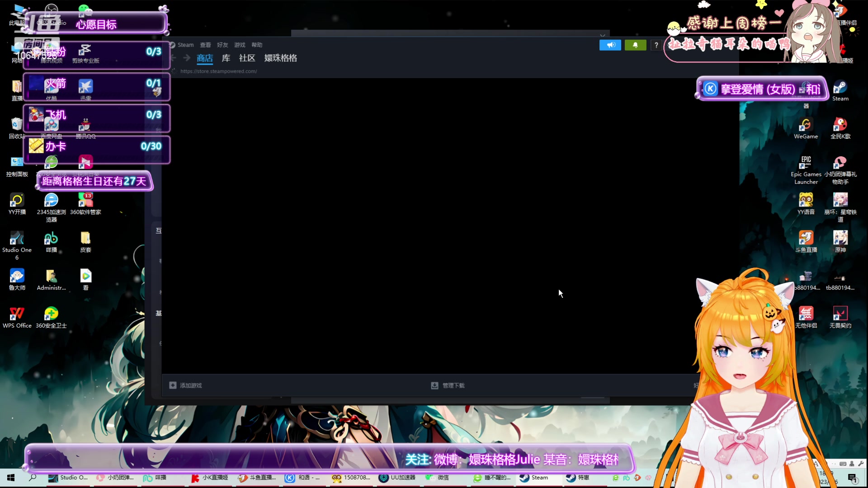
Task: Open Steam notifications bell button
Action: tap(635, 45)
